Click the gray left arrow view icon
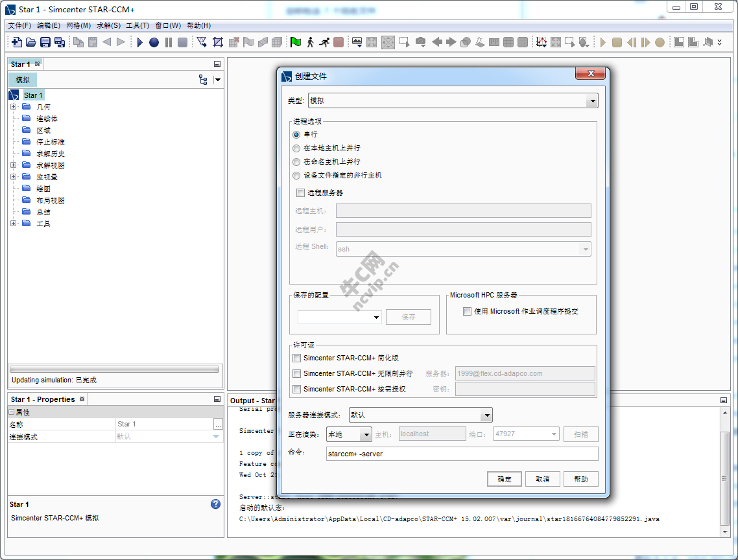Image resolution: width=738 pixels, height=560 pixels. [437, 42]
